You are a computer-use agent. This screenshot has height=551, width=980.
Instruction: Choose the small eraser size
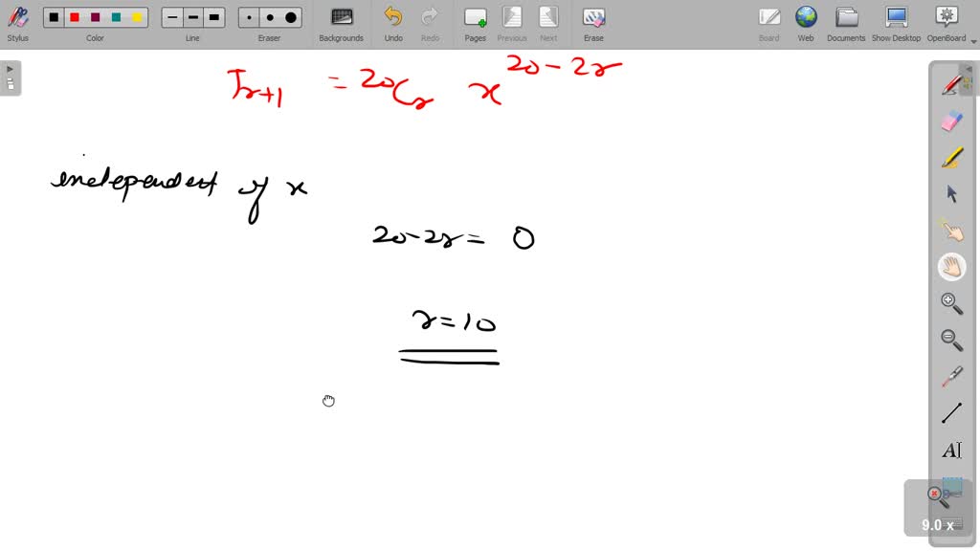tap(250, 17)
